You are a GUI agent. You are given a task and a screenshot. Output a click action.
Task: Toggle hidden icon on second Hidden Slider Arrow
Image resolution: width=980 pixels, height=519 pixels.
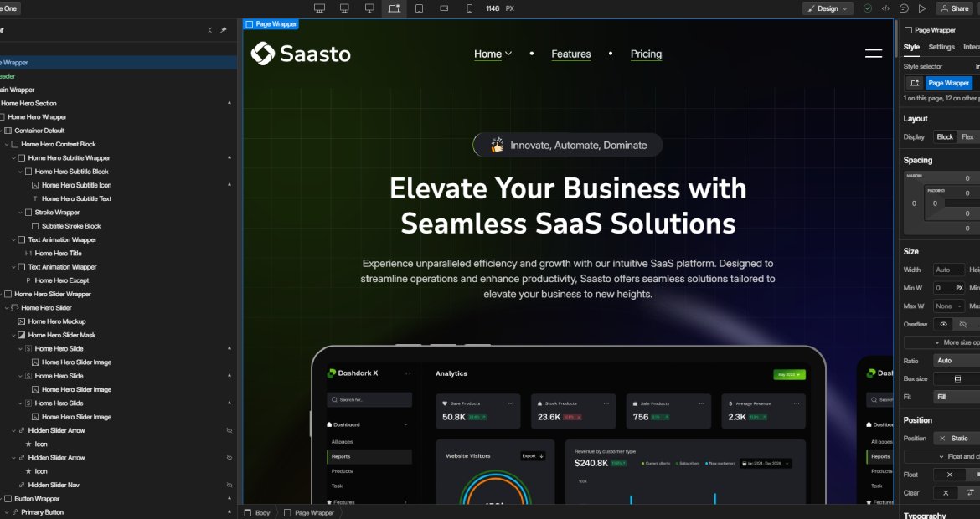coord(230,458)
